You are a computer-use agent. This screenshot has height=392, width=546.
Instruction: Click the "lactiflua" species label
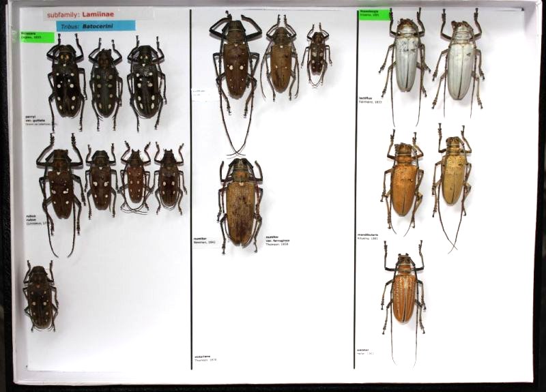370,100
